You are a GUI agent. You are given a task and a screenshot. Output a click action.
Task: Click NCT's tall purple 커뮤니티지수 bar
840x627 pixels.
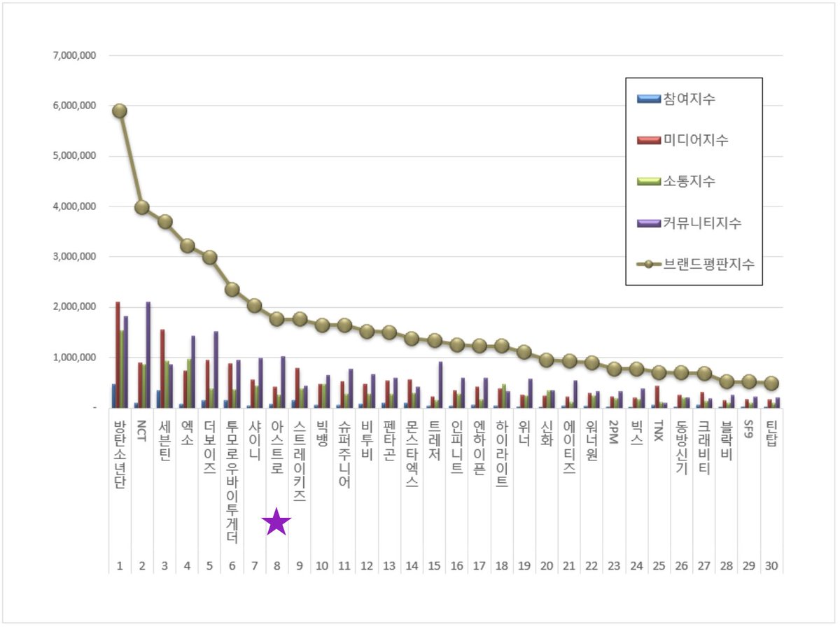(x=148, y=355)
